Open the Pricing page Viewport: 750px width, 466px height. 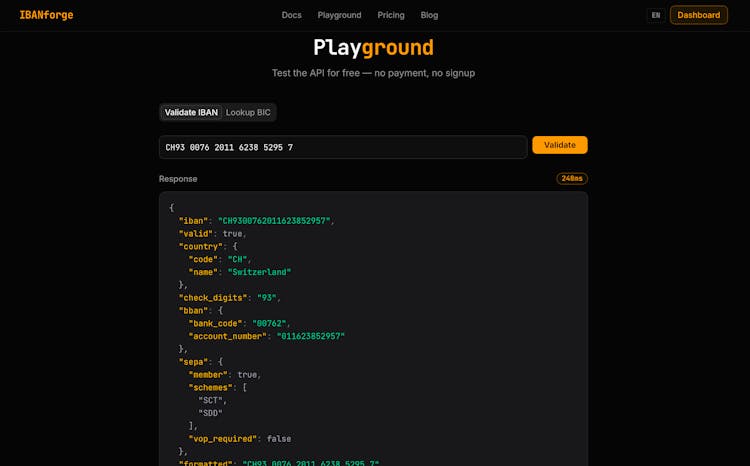[x=391, y=15]
